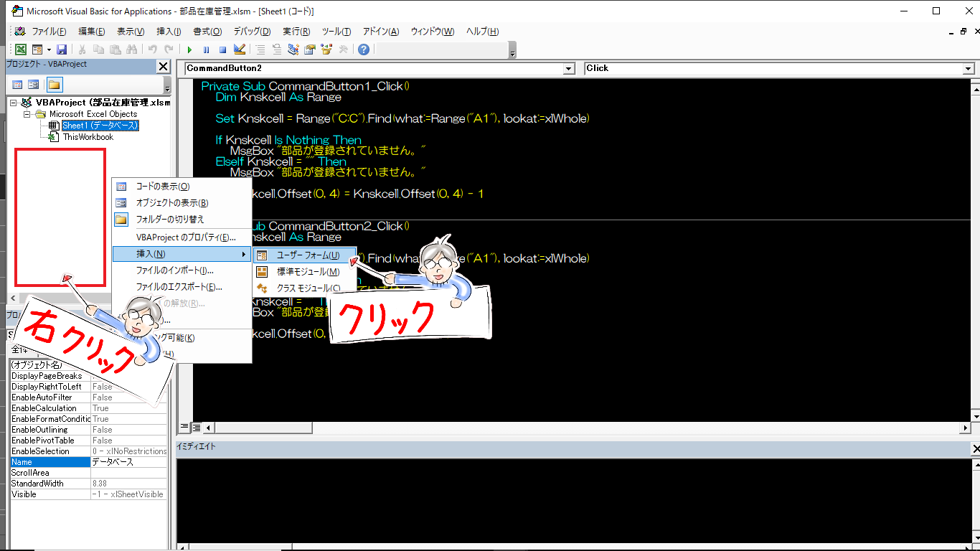Viewport: 980px width, 551px height.
Task: Select クラス モジュール(C) in submenu
Action: coord(305,288)
